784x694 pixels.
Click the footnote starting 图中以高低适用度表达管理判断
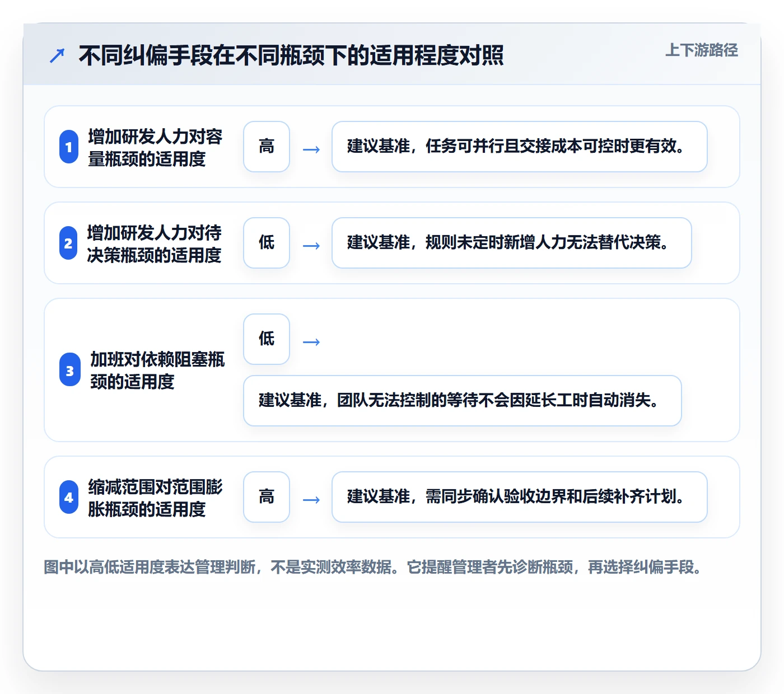click(374, 567)
